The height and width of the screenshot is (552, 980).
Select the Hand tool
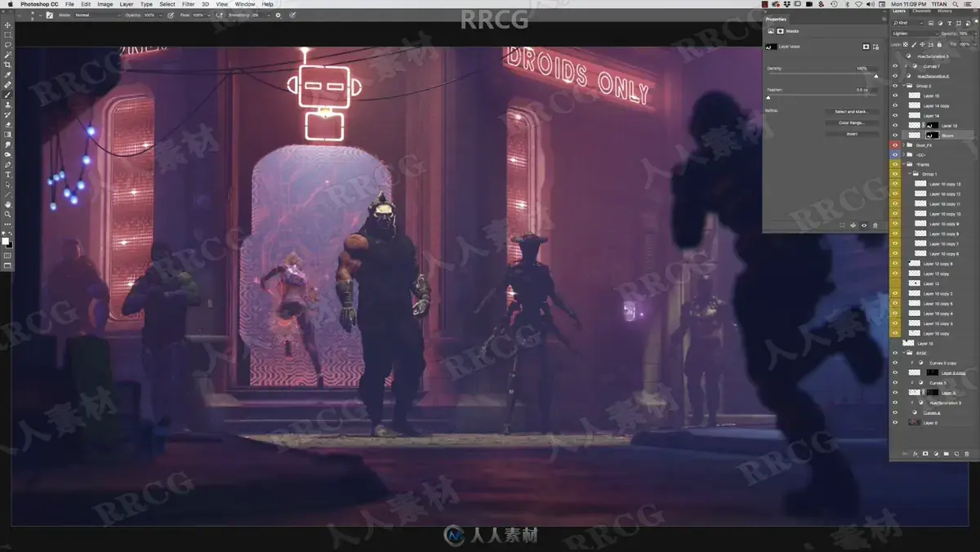tap(8, 204)
